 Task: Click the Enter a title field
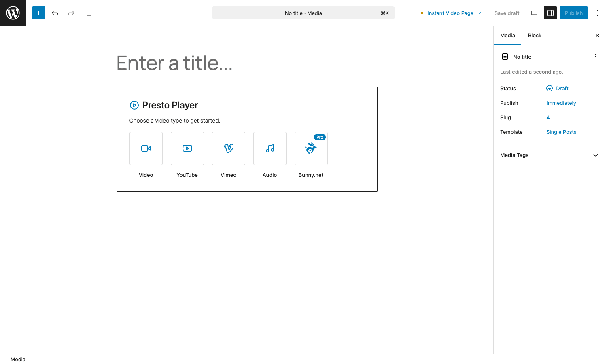tap(247, 63)
